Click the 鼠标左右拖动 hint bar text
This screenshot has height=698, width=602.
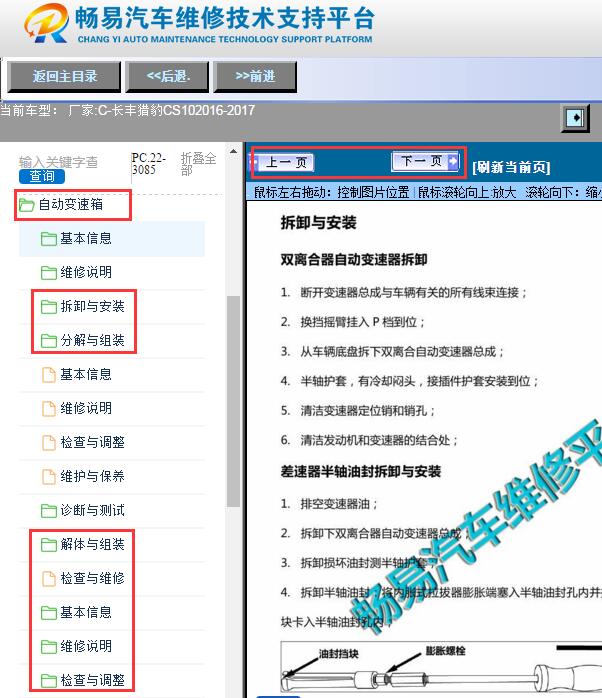(427, 192)
